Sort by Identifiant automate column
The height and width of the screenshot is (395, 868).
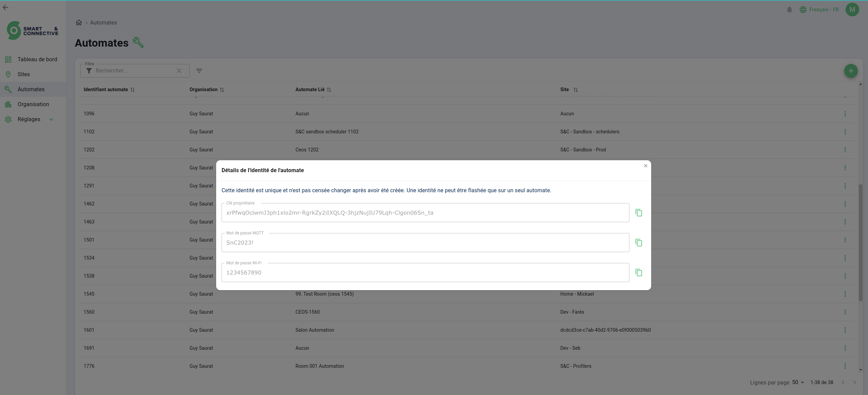pyautogui.click(x=133, y=90)
